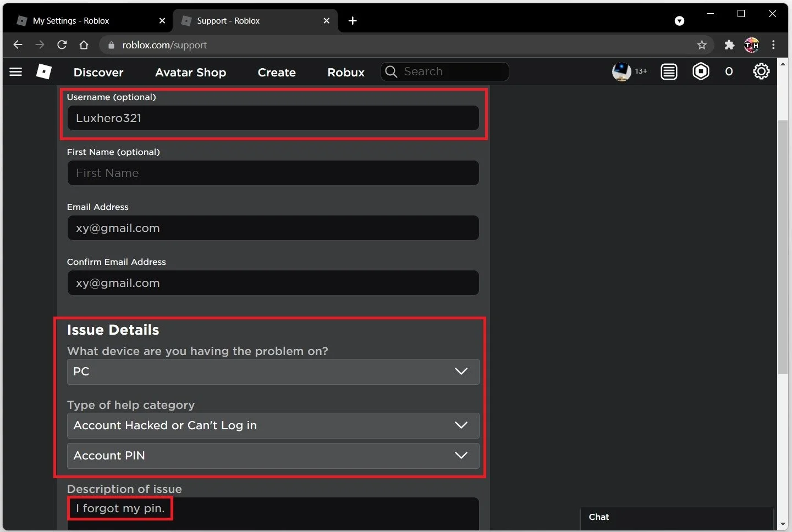The width and height of the screenshot is (792, 532).
Task: Switch to Support - Roblox tab
Action: [x=255, y=21]
